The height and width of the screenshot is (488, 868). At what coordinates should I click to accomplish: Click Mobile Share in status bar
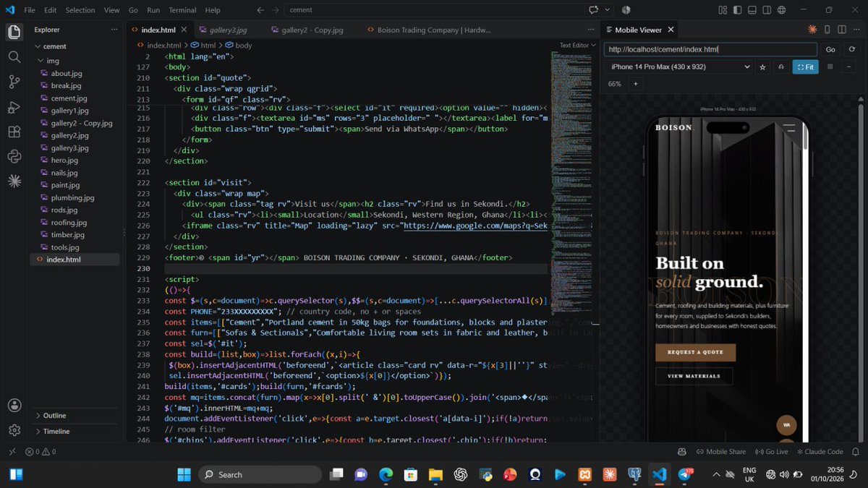coord(720,452)
